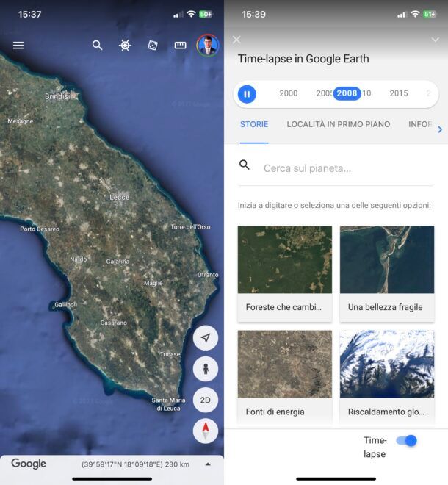Open LOCALITÀ IN PRIMO PIANO tab
This screenshot has height=485, width=448.
[x=339, y=124]
